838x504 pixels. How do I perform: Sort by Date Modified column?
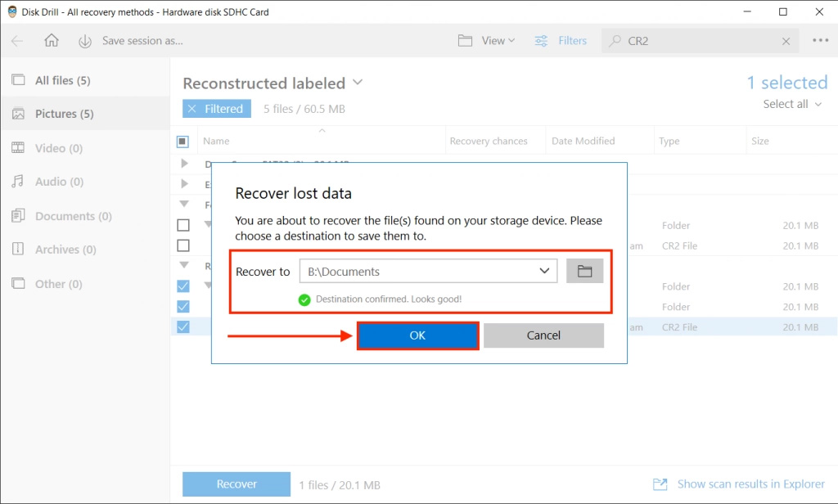pyautogui.click(x=583, y=141)
